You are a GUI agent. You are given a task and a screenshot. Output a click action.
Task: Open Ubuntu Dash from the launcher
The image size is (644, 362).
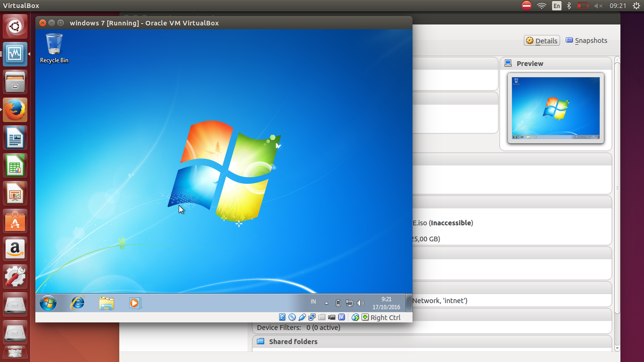pyautogui.click(x=15, y=26)
